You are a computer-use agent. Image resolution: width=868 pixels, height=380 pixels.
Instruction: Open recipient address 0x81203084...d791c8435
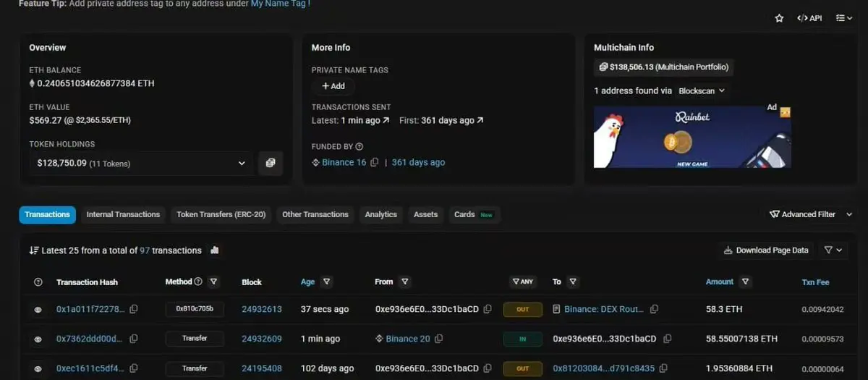click(x=604, y=368)
